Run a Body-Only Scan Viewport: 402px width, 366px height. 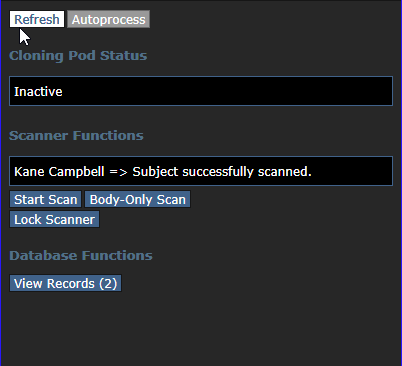pyautogui.click(x=137, y=199)
